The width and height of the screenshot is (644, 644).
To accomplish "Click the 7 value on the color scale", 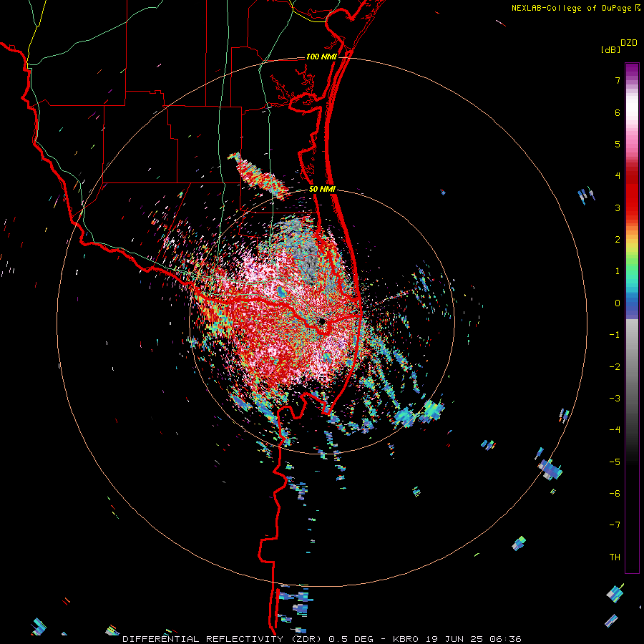I will point(618,80).
